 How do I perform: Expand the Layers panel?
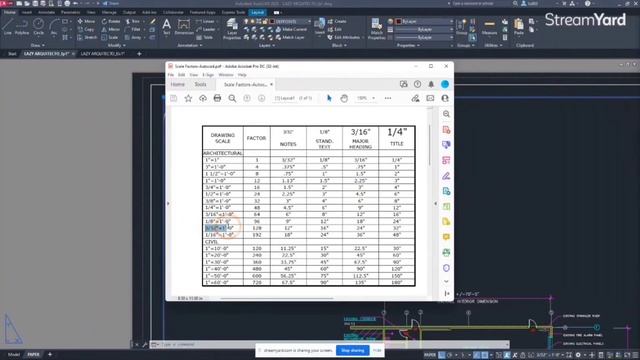coord(267,45)
